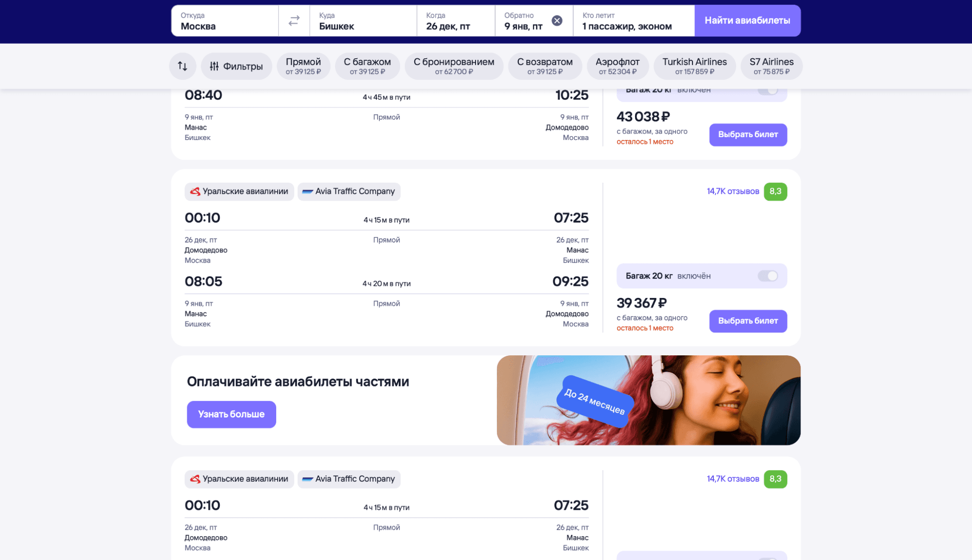The width and height of the screenshot is (972, 560).
Task: Select the ticket priced 39 367 ₽
Action: (x=747, y=321)
